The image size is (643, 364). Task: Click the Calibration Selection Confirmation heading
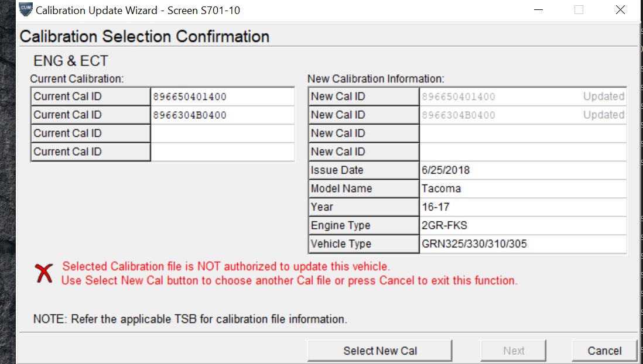[144, 36]
